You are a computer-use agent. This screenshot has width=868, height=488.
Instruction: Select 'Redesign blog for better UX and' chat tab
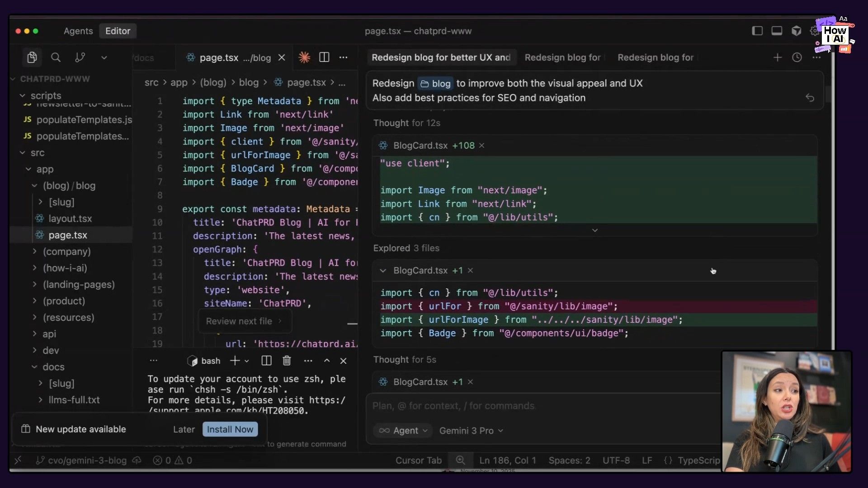pos(441,57)
